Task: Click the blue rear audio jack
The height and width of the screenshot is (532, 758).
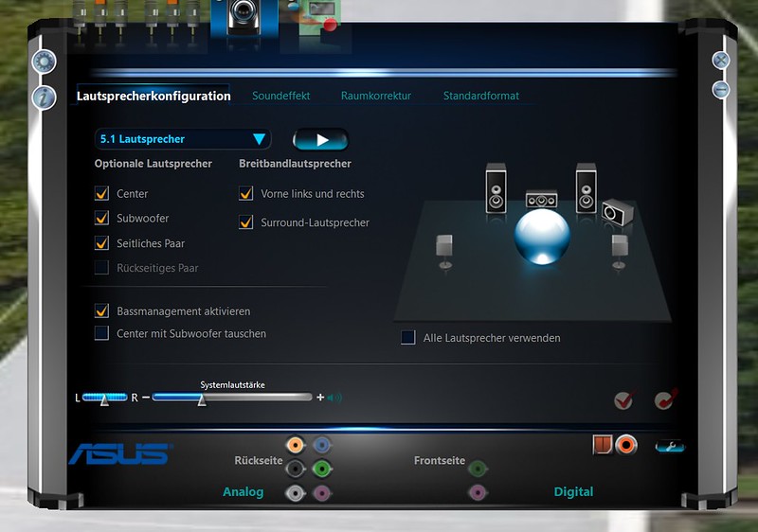Action: [321, 445]
